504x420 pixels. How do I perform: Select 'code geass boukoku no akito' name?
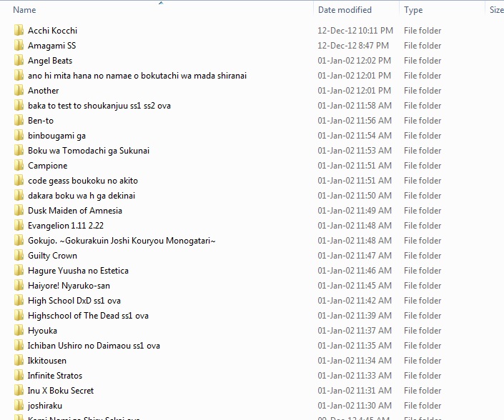83,181
